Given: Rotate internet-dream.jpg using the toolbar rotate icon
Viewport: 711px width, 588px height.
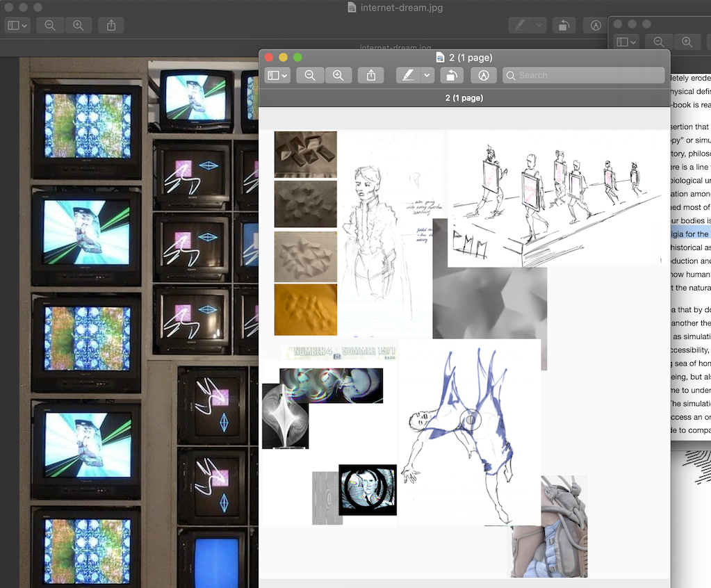Looking at the screenshot, I should (x=563, y=25).
